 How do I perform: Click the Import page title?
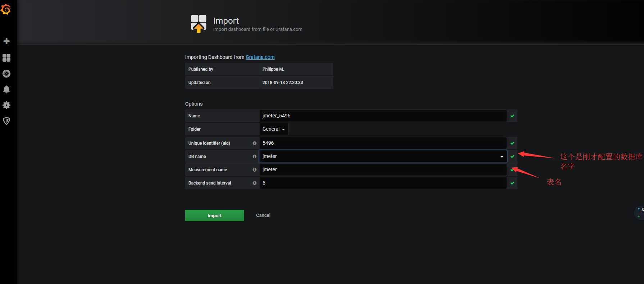point(226,21)
